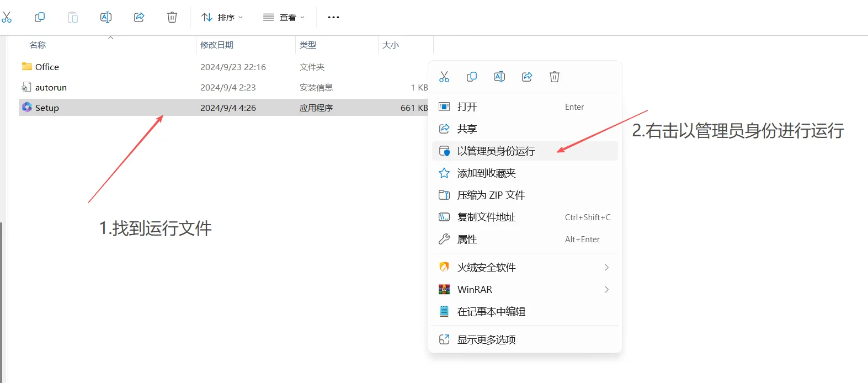Viewport: 868px width, 383px height.
Task: Open the 排序 sort dropdown
Action: pyautogui.click(x=222, y=17)
